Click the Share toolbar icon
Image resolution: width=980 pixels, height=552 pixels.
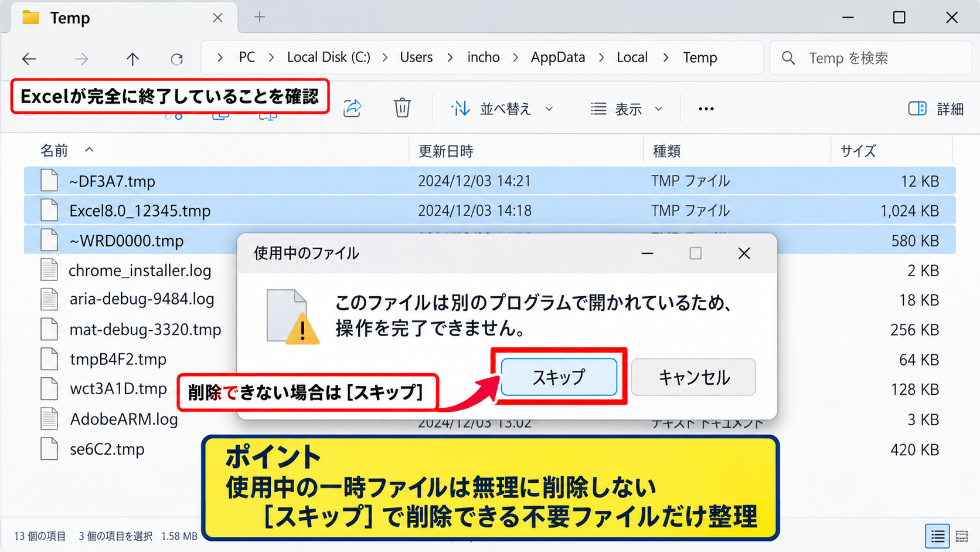352,108
